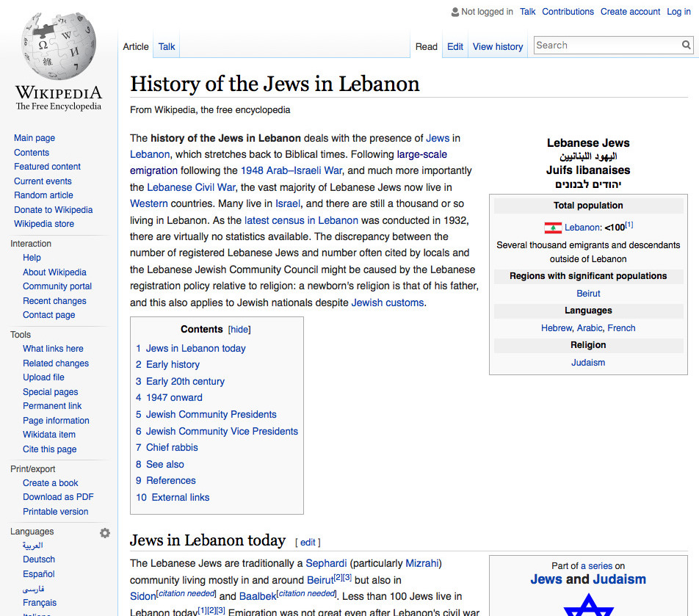Open citation reference [1] next to Lebanon
The image size is (699, 616).
(629, 225)
